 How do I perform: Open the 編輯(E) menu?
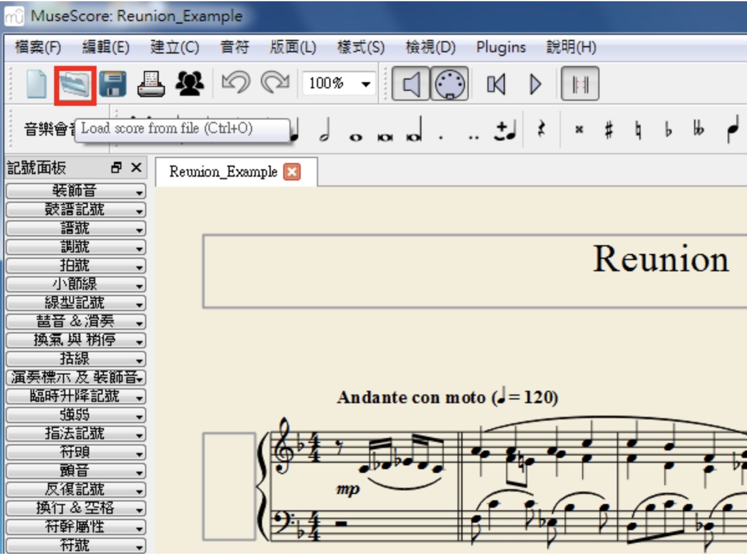coord(106,47)
